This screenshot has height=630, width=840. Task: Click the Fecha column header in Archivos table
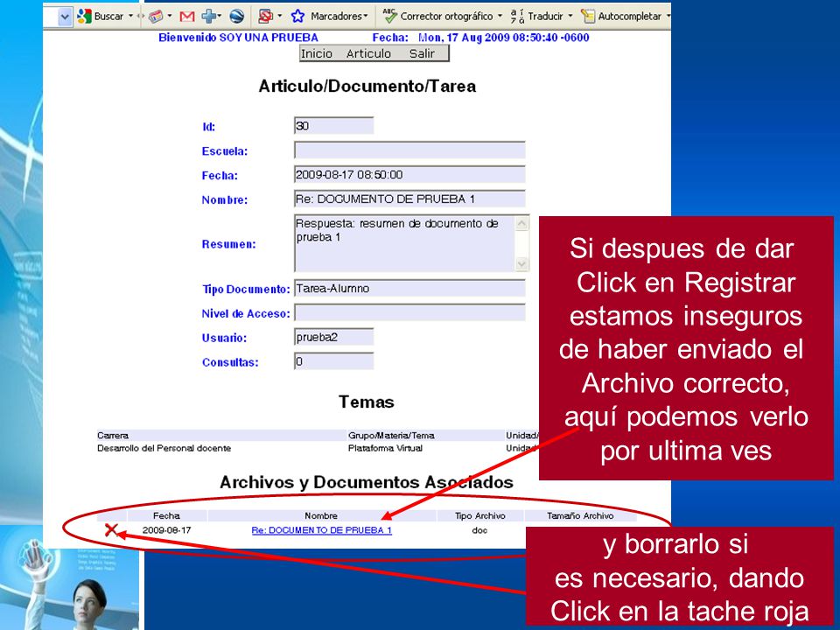pyautogui.click(x=166, y=516)
